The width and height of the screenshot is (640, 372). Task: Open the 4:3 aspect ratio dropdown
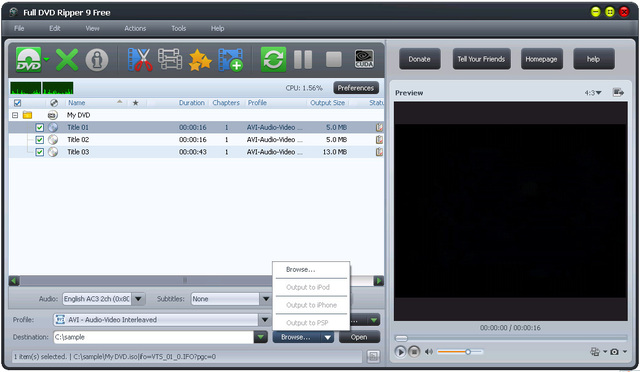593,93
